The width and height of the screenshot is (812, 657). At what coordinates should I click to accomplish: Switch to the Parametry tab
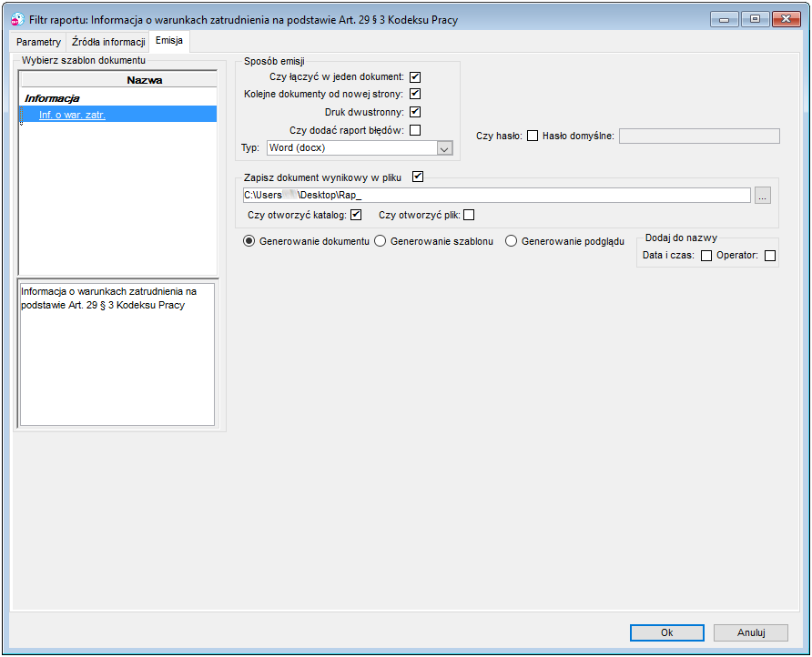click(x=38, y=42)
